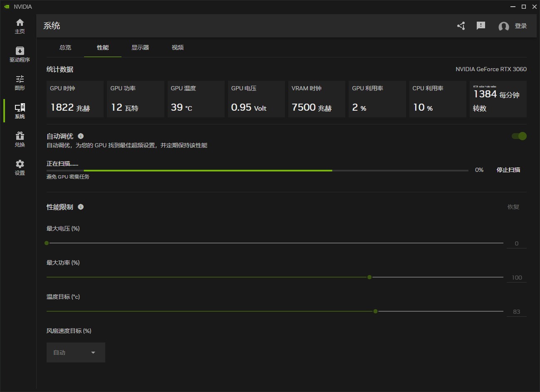
Task: Open the 视频 tab
Action: tap(178, 47)
